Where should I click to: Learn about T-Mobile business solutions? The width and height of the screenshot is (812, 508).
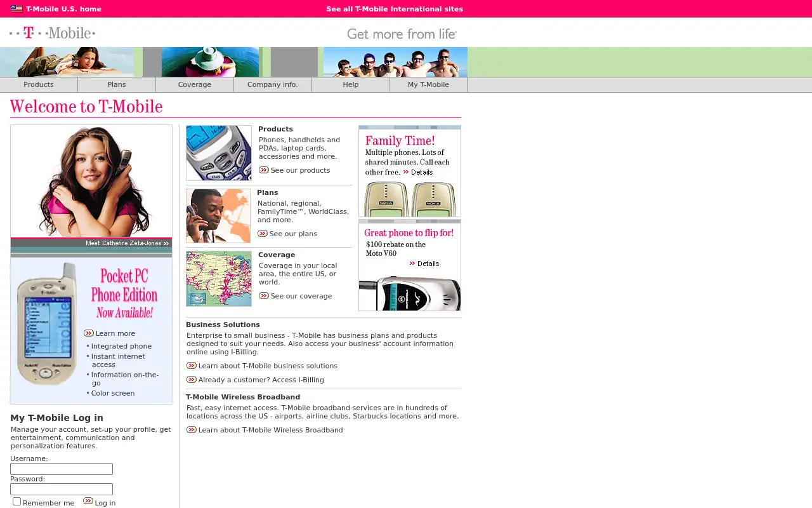pyautogui.click(x=268, y=366)
